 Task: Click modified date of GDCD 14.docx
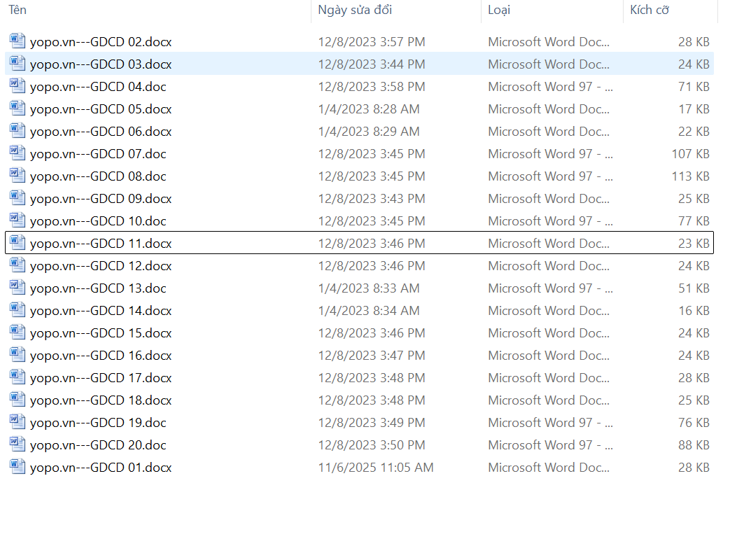pos(369,311)
